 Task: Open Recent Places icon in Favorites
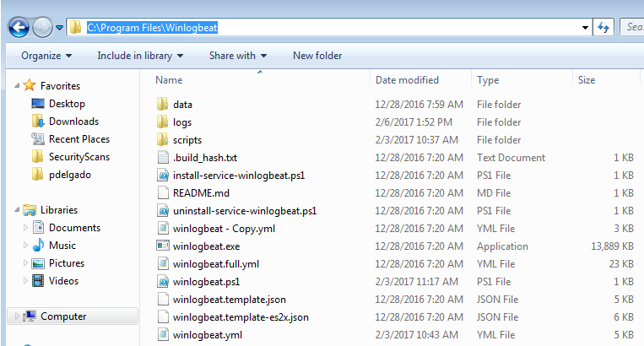38,138
